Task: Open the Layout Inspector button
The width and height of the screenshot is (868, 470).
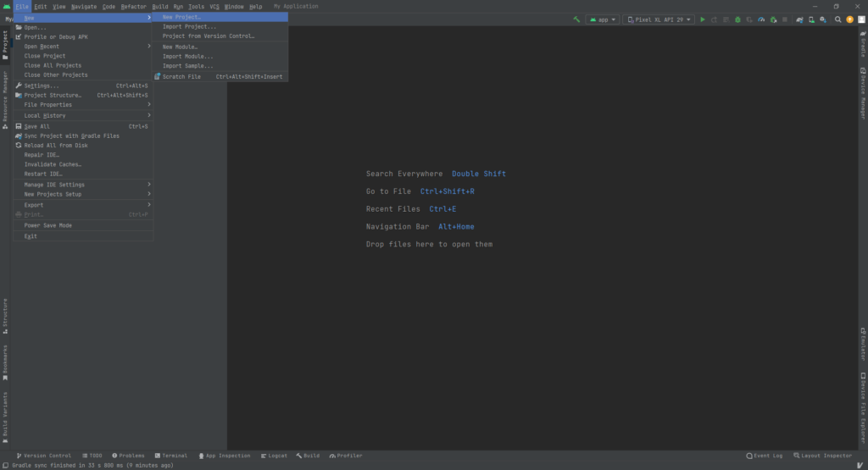Action: click(822, 456)
